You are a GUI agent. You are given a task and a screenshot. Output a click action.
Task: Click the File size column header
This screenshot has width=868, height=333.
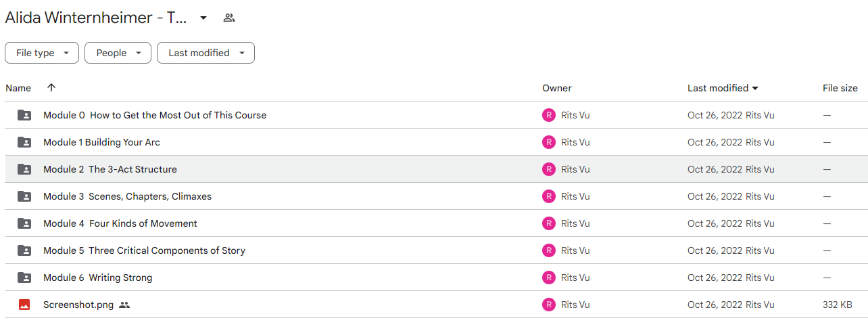coord(840,88)
